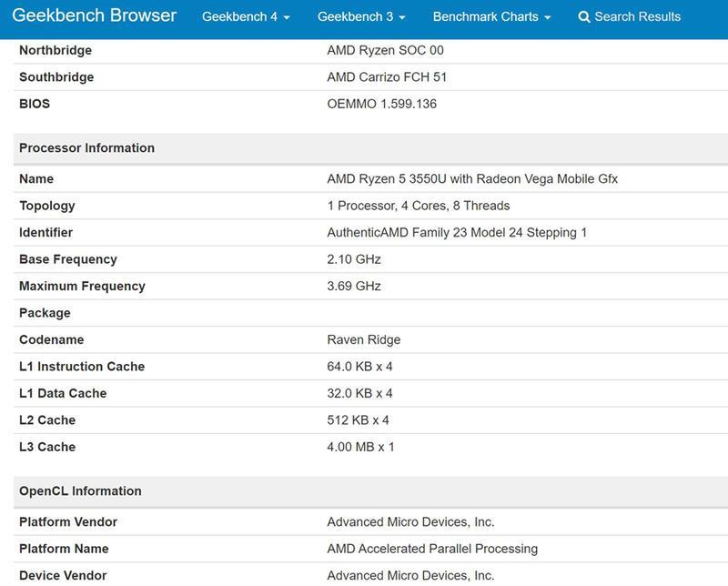Select the Codename row label
Viewport: 728px width, 586px height.
point(52,339)
